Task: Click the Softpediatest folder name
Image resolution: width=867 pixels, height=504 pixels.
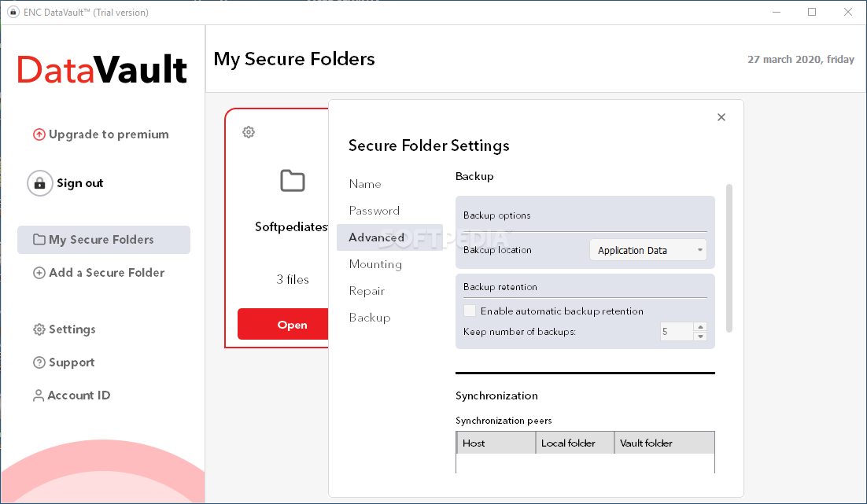Action: 291,226
